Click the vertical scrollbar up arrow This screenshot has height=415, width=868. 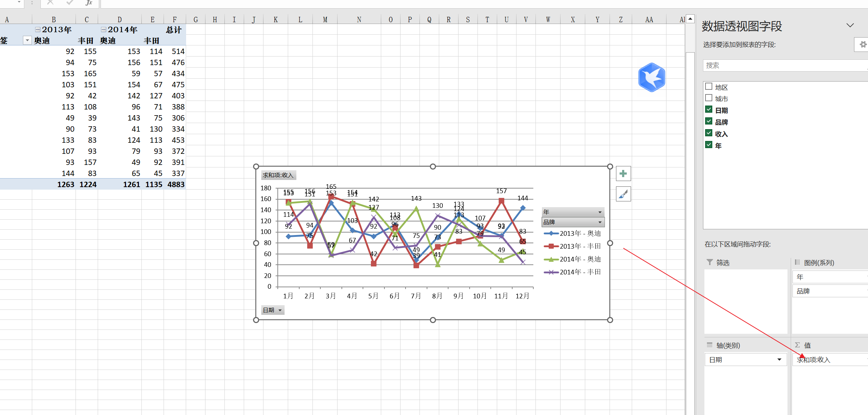[690, 19]
